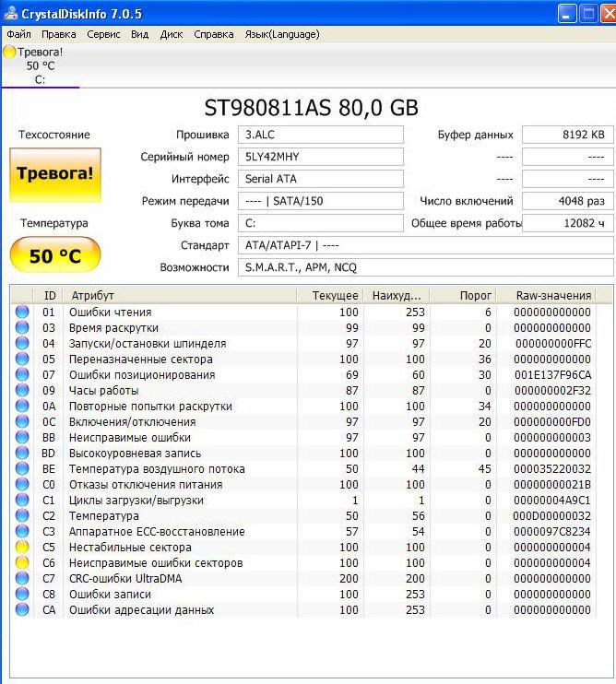Click the Raw-значения column header

tap(553, 295)
